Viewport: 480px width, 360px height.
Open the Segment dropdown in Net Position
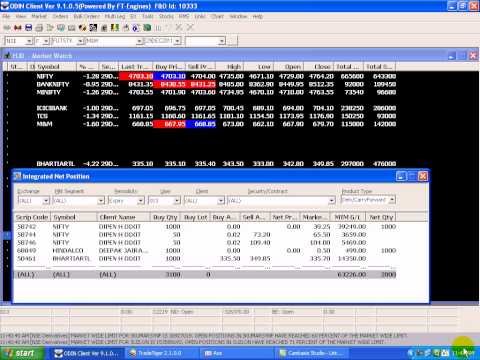101,201
